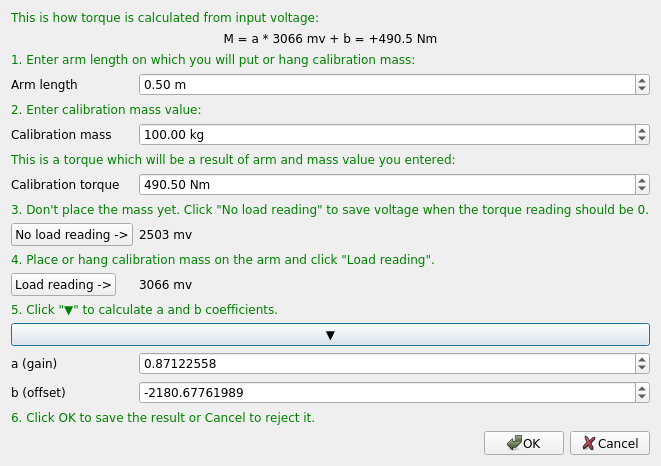
Task: Increase b (offset) with up arrow
Action: tap(642, 388)
